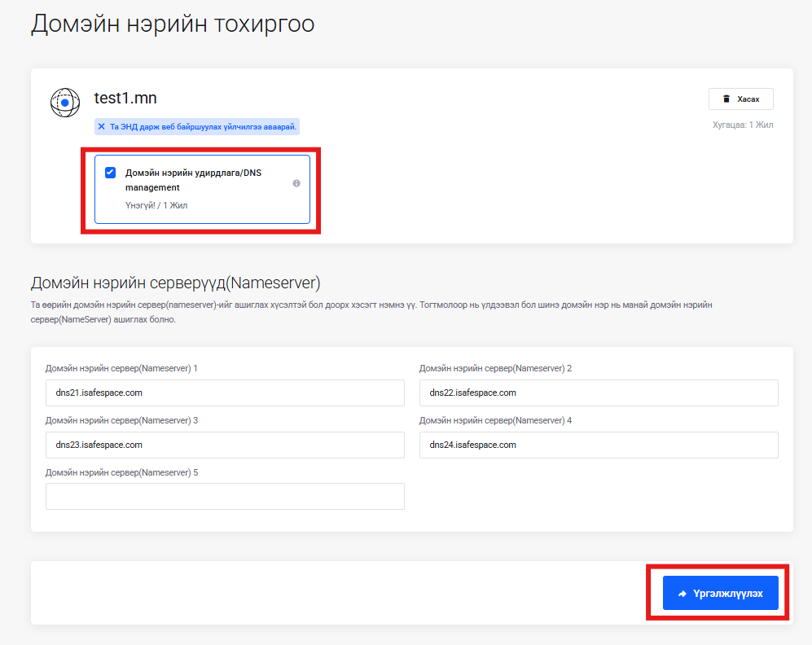812x645 pixels.
Task: Click the 'Домэйн нэрийн тохиргоо' page heading
Action: [173, 24]
